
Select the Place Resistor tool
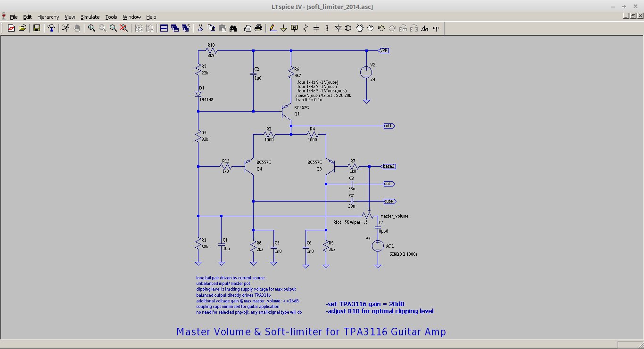point(305,28)
